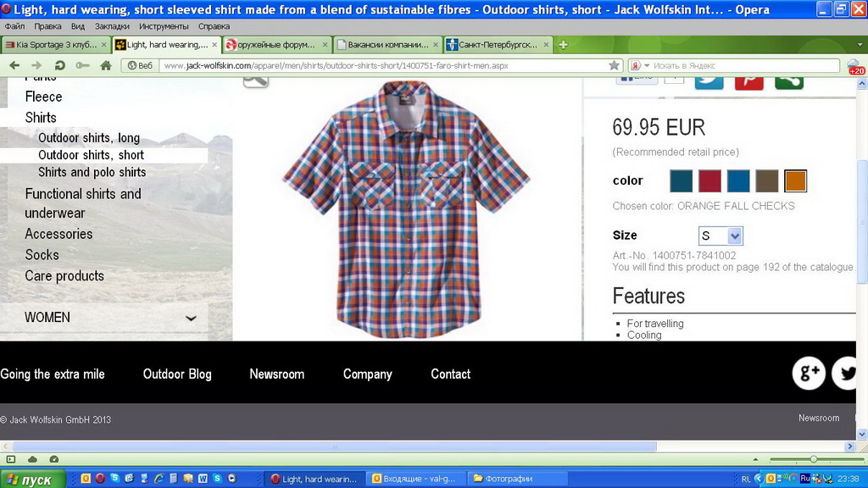
Task: Choose the red color swatch
Action: coord(709,180)
